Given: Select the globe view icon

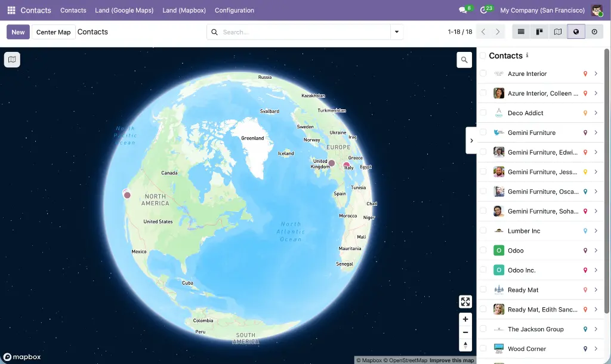Looking at the screenshot, I should 576,32.
